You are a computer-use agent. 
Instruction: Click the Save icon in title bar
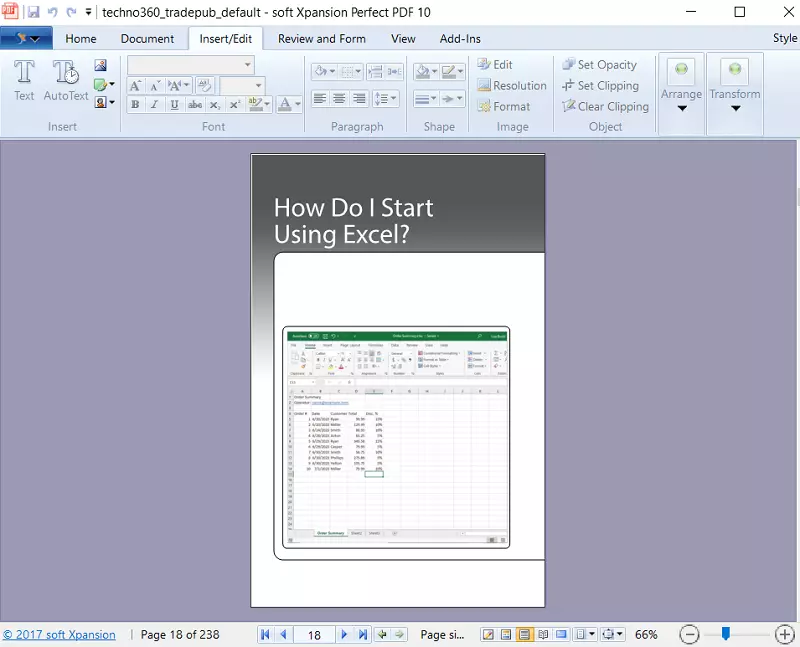(33, 12)
